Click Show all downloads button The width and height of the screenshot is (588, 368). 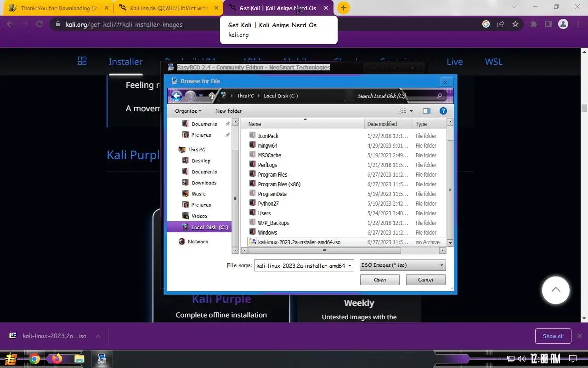pyautogui.click(x=553, y=336)
